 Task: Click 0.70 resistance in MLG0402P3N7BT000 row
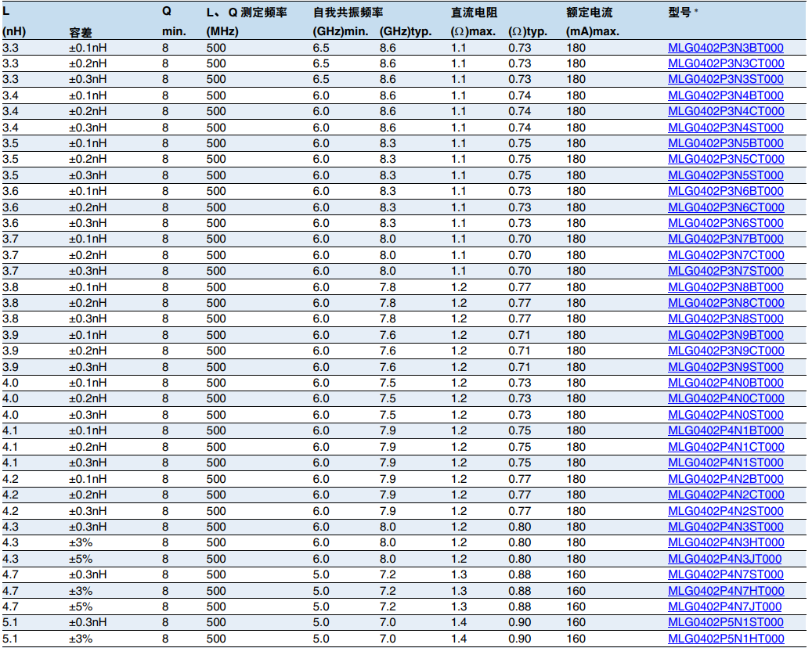[x=519, y=239]
